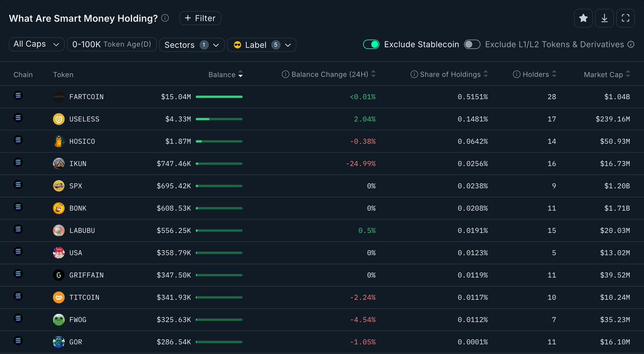644x354 pixels.
Task: Click the FARTCOIN token name
Action: coord(86,97)
